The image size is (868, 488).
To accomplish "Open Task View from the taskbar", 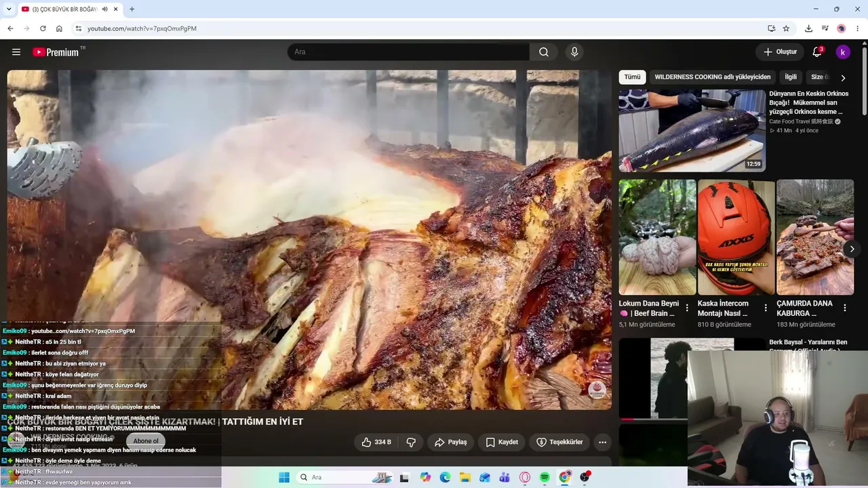I will pyautogui.click(x=405, y=477).
